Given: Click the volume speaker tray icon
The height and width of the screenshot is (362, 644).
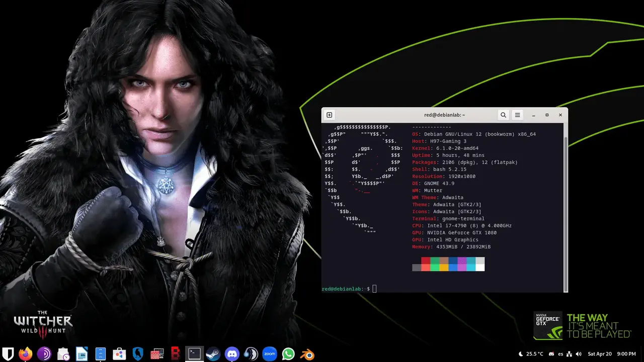Looking at the screenshot, I should [578, 354].
